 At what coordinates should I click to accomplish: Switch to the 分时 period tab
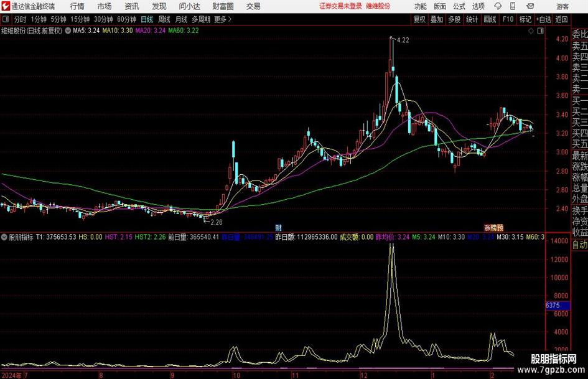21,19
